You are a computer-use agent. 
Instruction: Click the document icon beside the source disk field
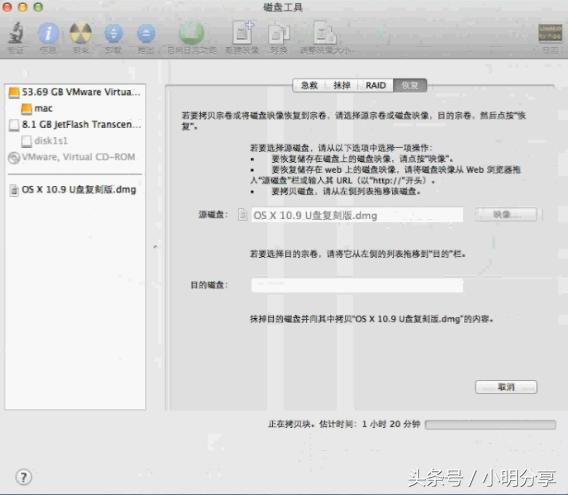tap(243, 215)
